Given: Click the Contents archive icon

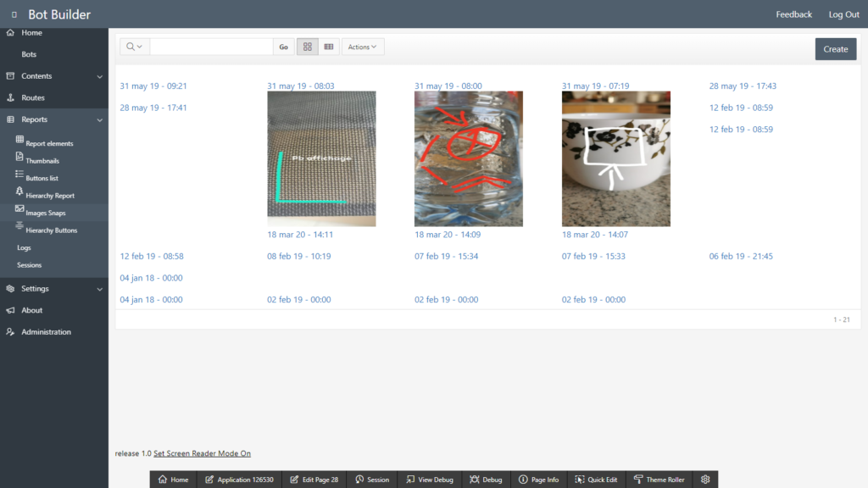Looking at the screenshot, I should pyautogui.click(x=10, y=75).
